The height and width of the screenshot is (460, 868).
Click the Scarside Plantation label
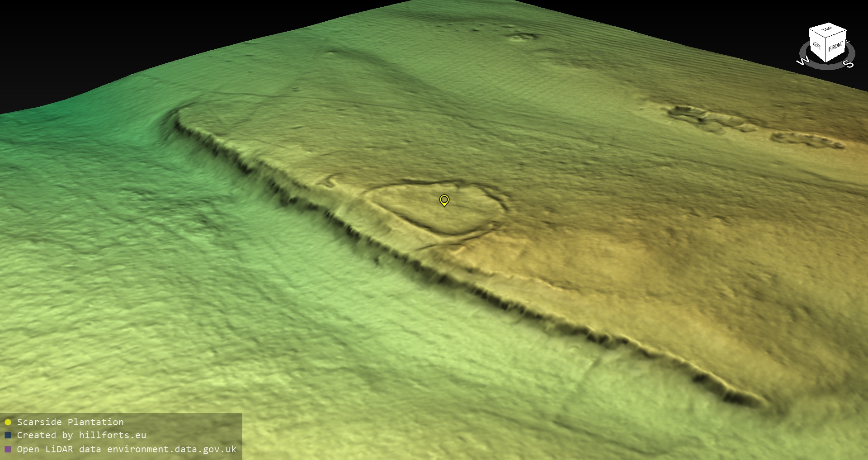tap(70, 422)
